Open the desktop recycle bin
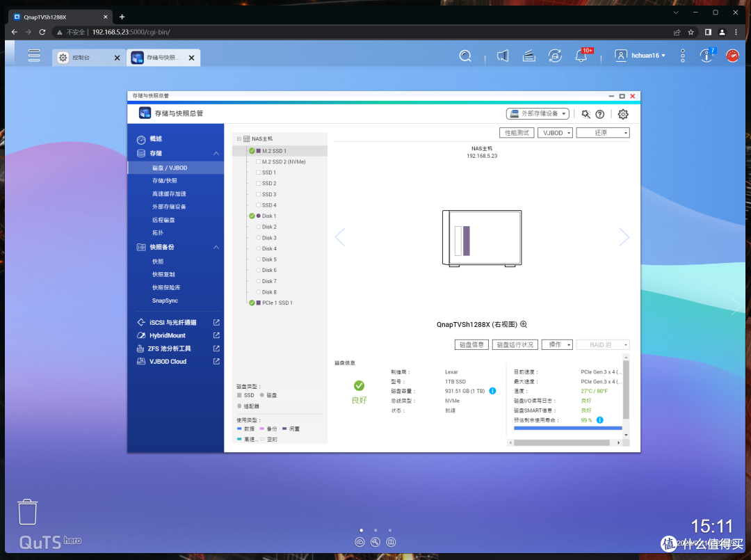This screenshot has height=560, width=751. (x=27, y=511)
